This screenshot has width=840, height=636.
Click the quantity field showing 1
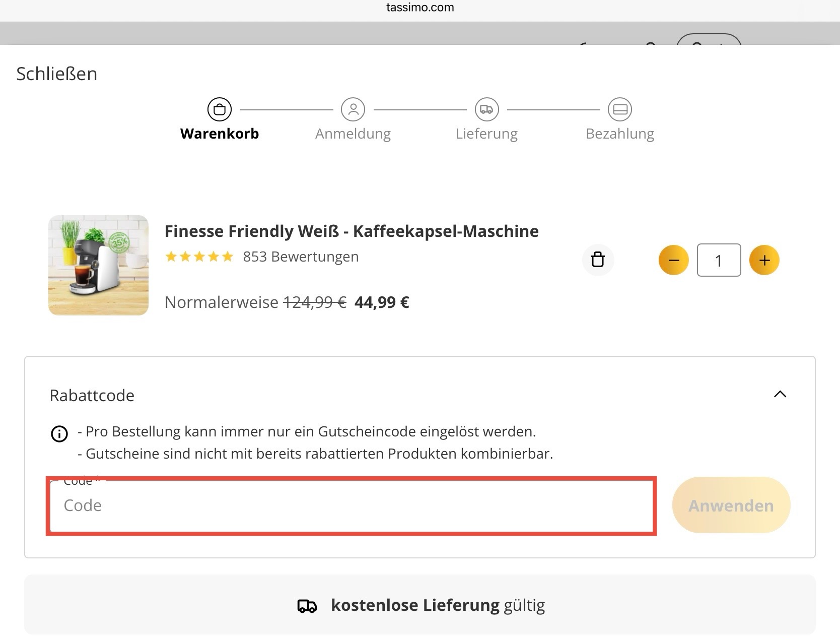[x=719, y=260]
